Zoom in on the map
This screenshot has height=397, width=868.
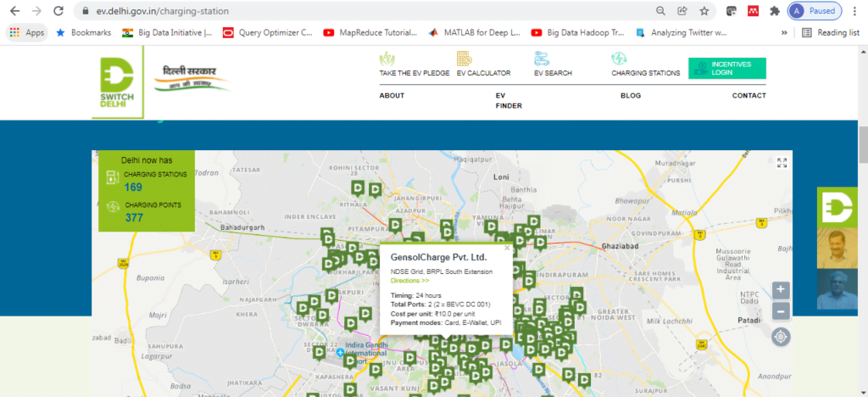click(781, 289)
